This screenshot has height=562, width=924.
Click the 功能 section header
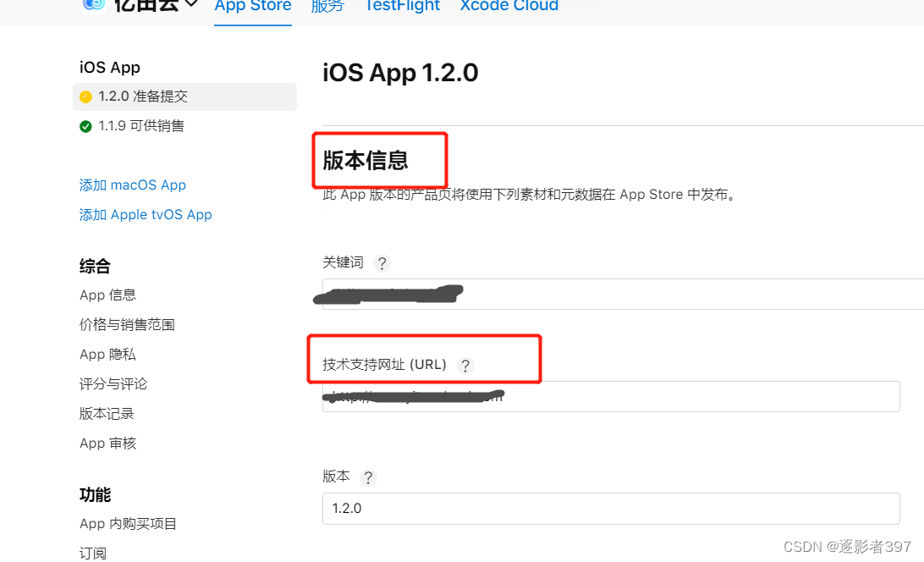point(95,495)
